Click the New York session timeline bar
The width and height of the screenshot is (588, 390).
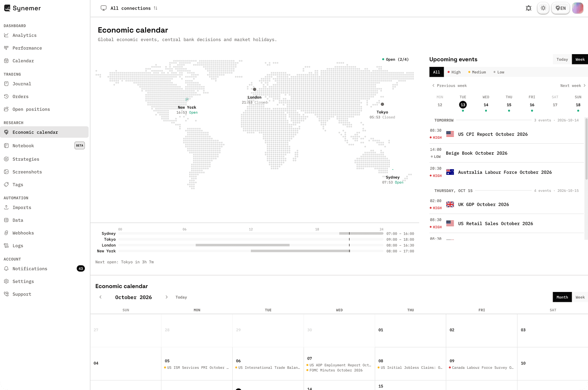click(x=300, y=251)
